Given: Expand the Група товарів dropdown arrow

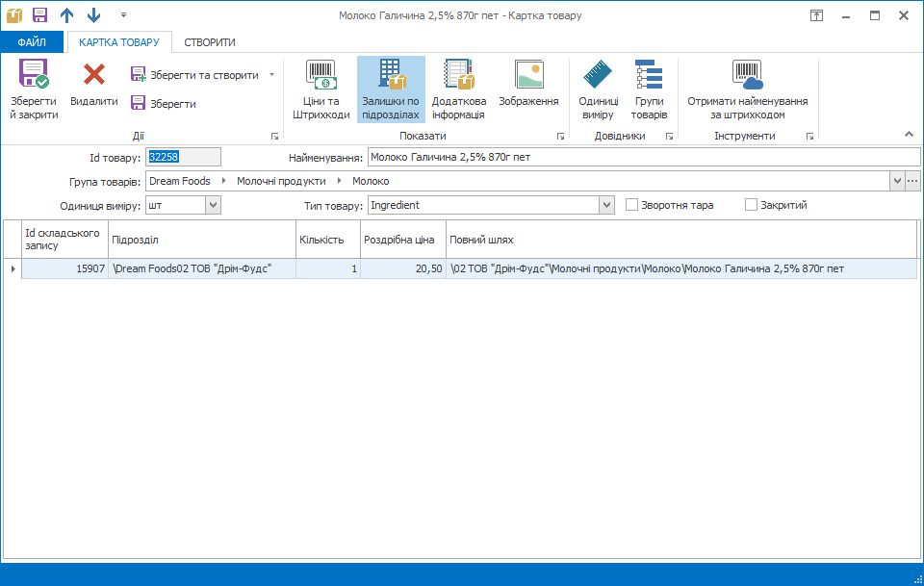Looking at the screenshot, I should click(897, 181).
